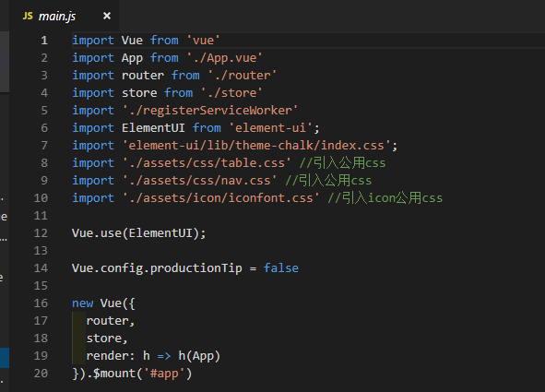Click './assets/css/nav.css' import path
The image size is (545, 392).
tap(200, 181)
